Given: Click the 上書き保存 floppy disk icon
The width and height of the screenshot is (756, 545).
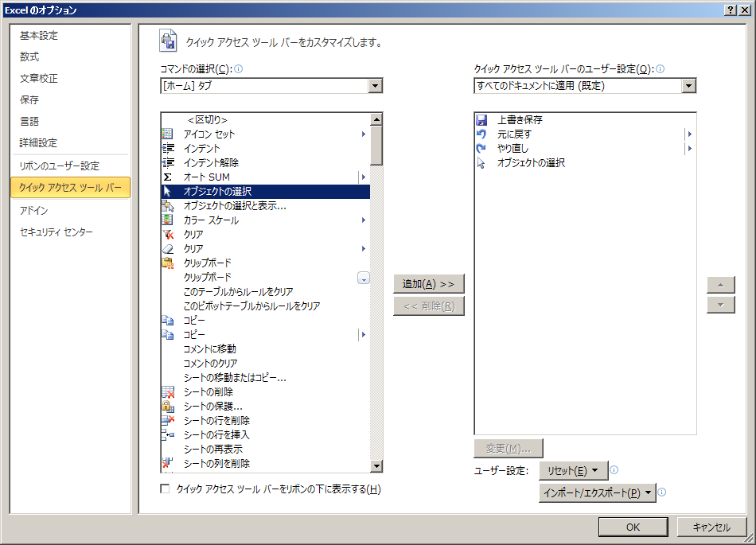Looking at the screenshot, I should point(481,119).
